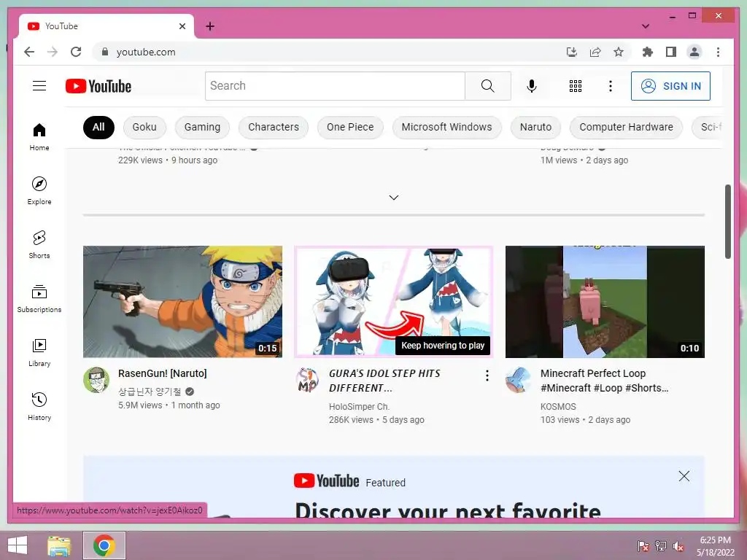
Task: Reload the page with refresh icon
Action: pyautogui.click(x=76, y=52)
